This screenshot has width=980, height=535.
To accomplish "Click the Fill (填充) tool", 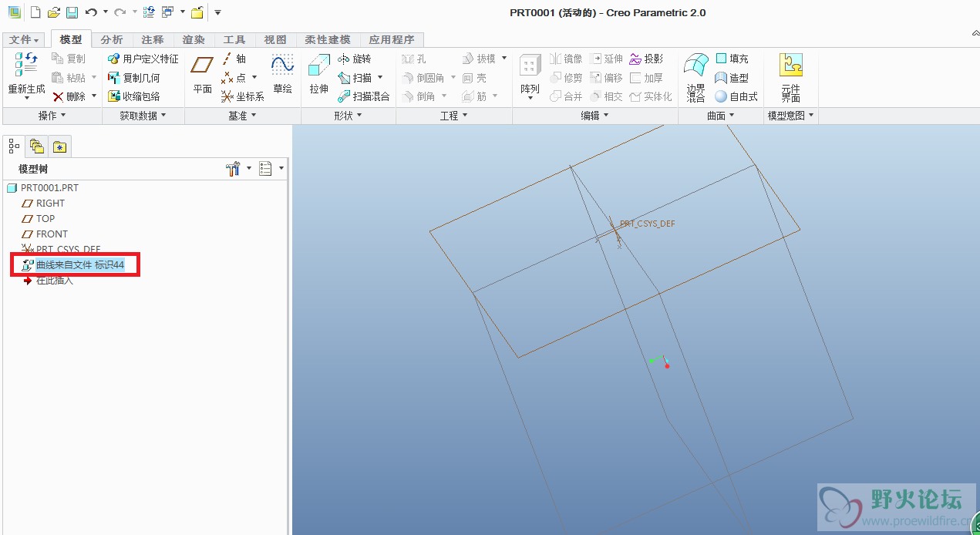I will point(732,59).
